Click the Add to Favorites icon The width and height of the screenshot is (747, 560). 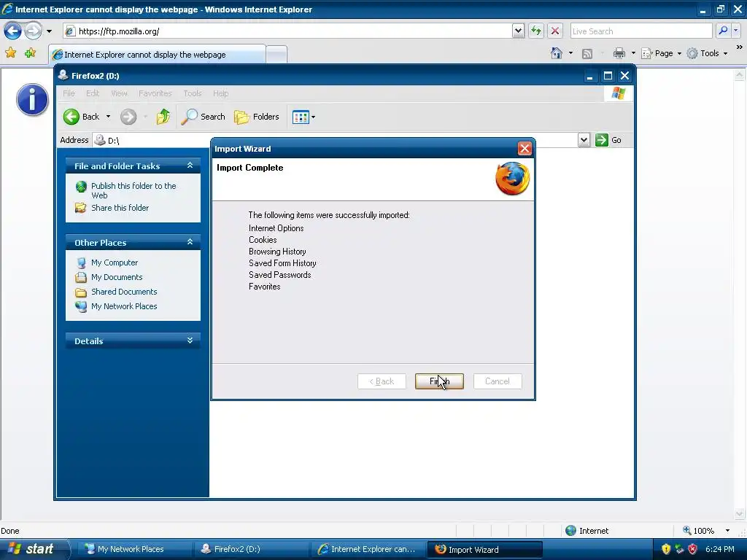tap(30, 52)
